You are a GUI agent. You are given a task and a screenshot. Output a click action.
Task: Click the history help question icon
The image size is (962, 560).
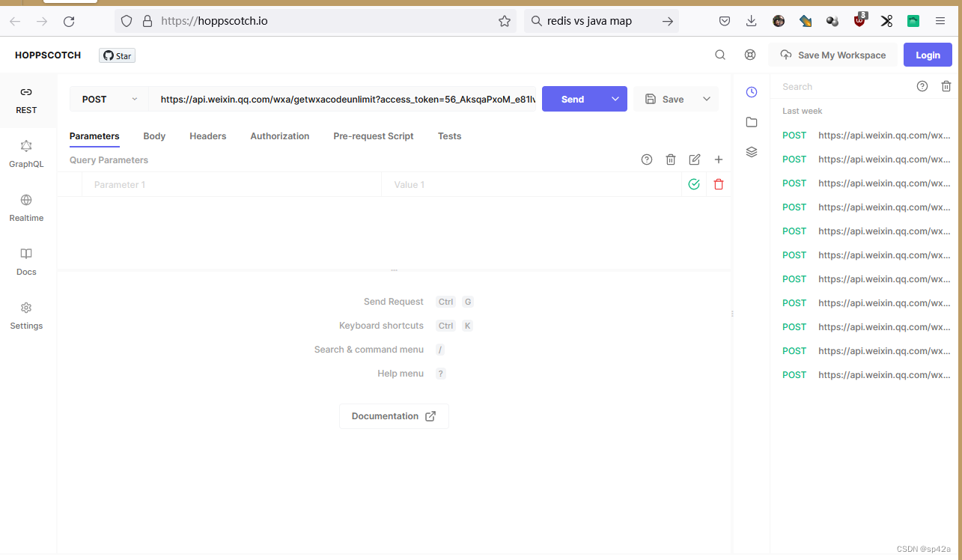(x=922, y=86)
